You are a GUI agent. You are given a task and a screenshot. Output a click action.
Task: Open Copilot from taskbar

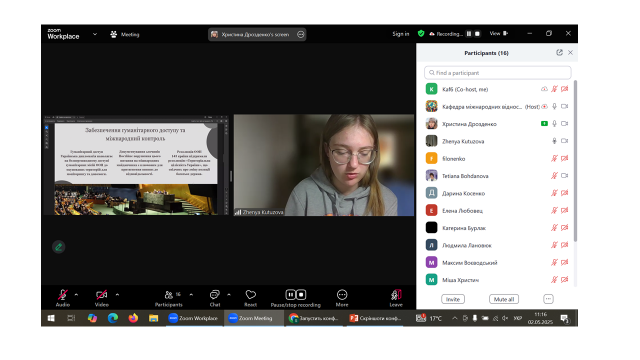[92, 318]
